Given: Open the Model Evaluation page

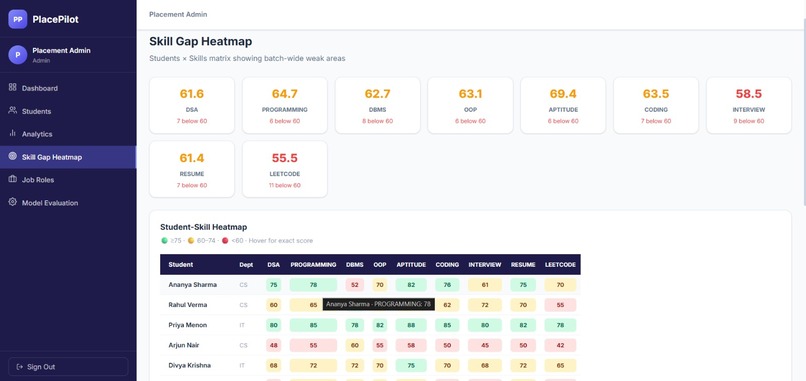Looking at the screenshot, I should [68, 203].
